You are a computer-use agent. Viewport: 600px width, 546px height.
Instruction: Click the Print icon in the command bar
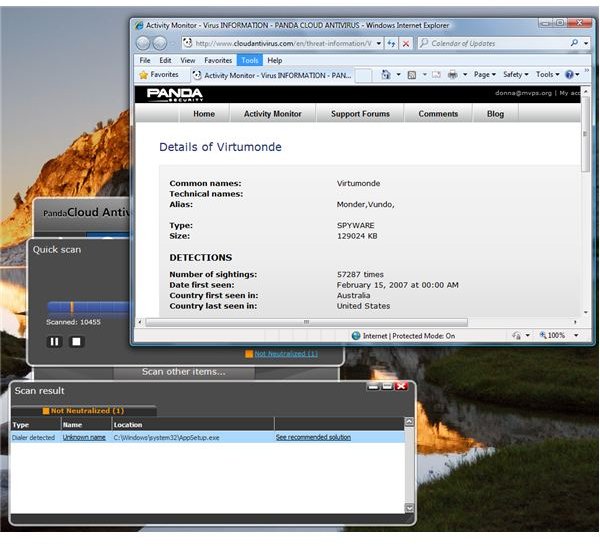(x=453, y=74)
